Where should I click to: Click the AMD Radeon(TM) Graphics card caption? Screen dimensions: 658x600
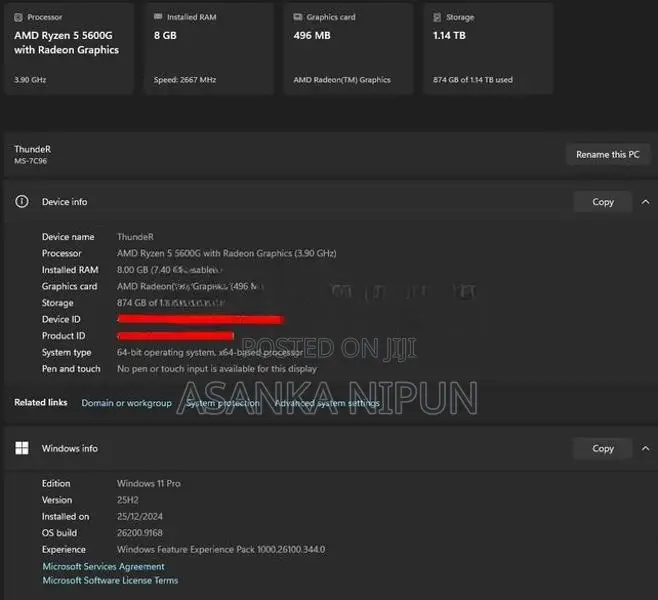342,80
